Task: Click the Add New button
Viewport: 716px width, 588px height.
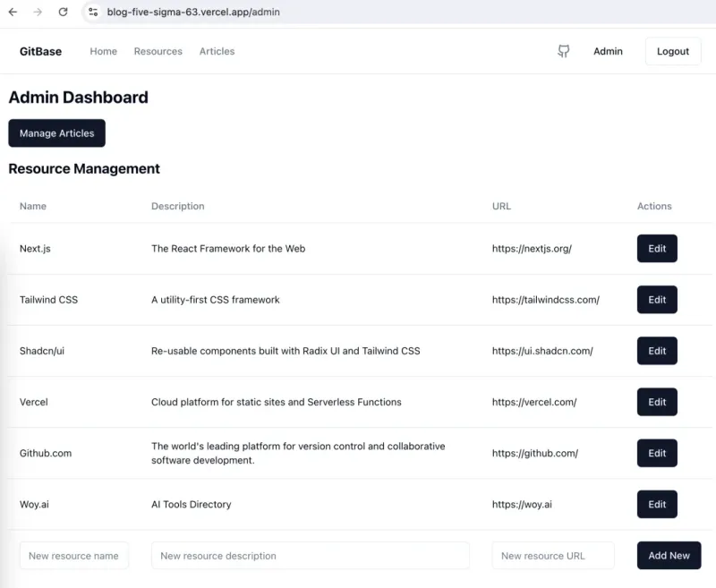Action: point(669,556)
